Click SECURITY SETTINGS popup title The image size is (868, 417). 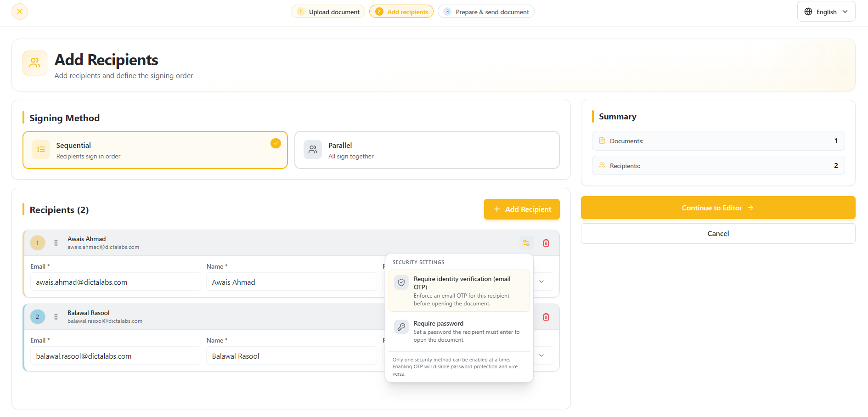pyautogui.click(x=418, y=262)
